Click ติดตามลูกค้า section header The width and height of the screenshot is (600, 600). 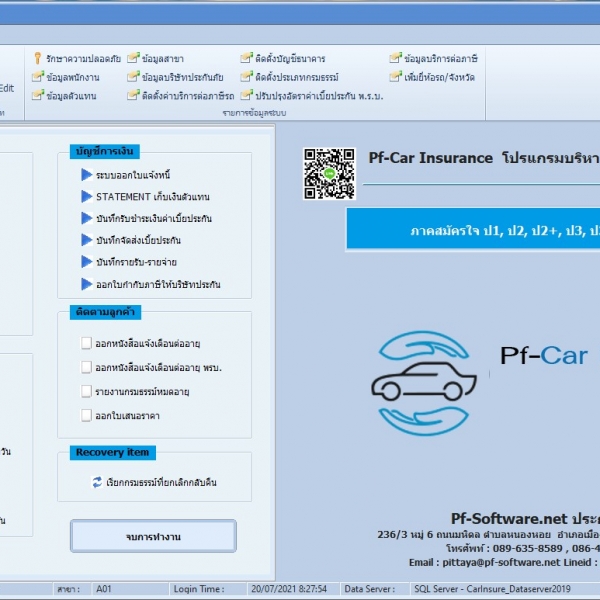[x=105, y=312]
